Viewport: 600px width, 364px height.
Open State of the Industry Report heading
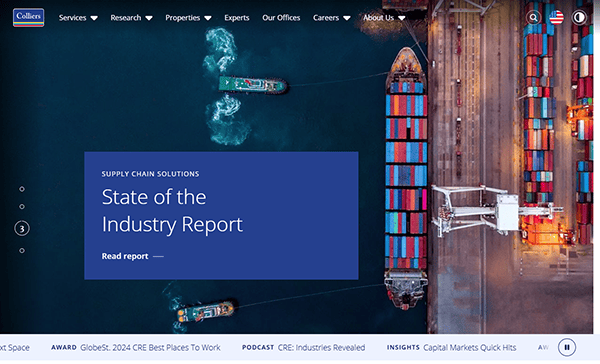(x=172, y=211)
